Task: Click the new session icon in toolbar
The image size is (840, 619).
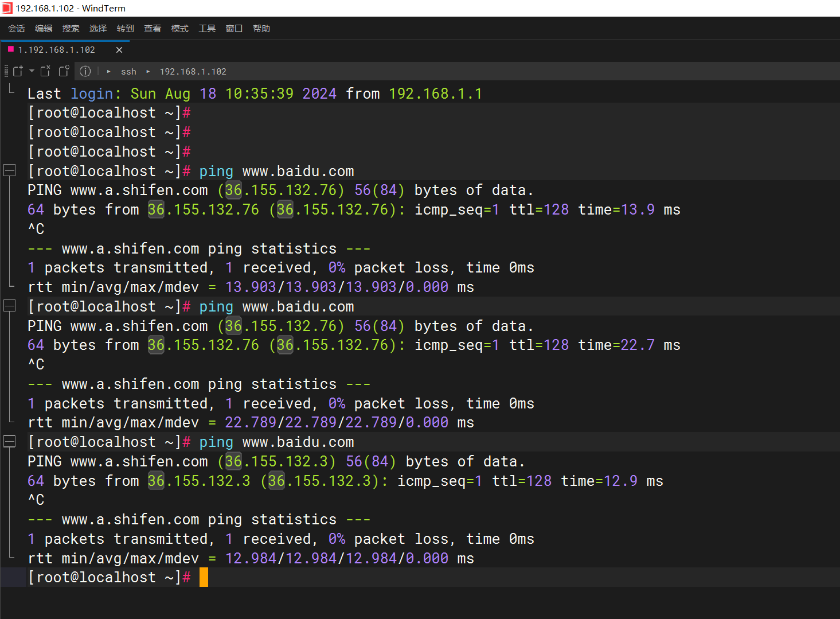Action: (x=18, y=71)
